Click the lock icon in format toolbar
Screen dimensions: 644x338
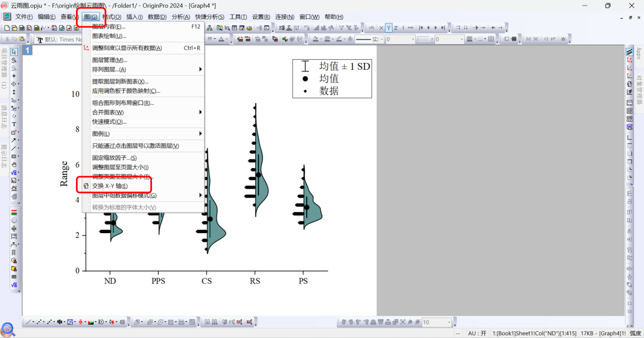pos(564,39)
